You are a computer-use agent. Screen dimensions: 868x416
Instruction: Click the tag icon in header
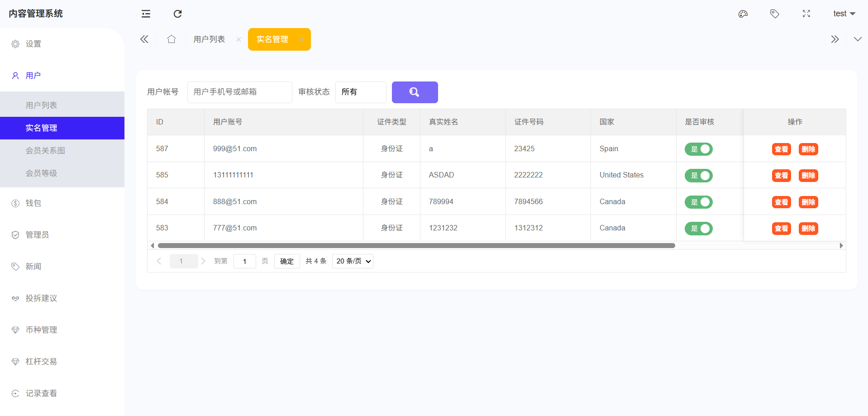(x=774, y=14)
